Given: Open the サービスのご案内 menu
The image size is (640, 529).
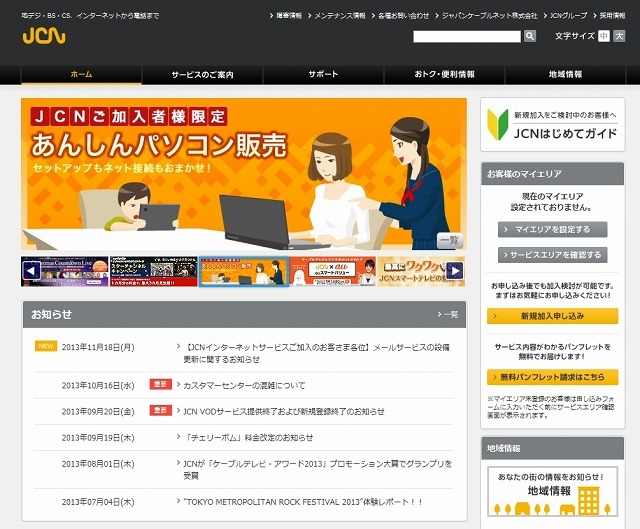Looking at the screenshot, I should 202,74.
